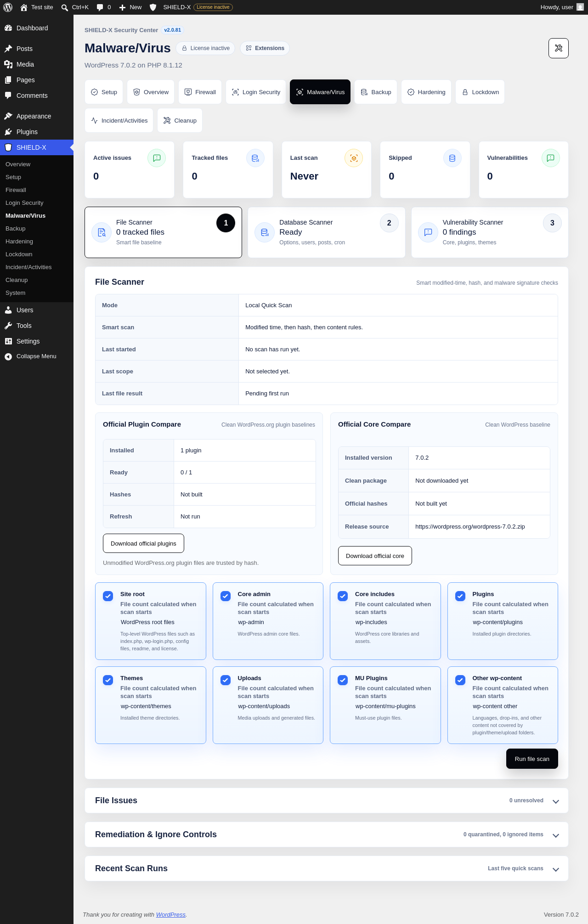Open the Lockdown tab
The width and height of the screenshot is (588, 924).
tap(480, 92)
